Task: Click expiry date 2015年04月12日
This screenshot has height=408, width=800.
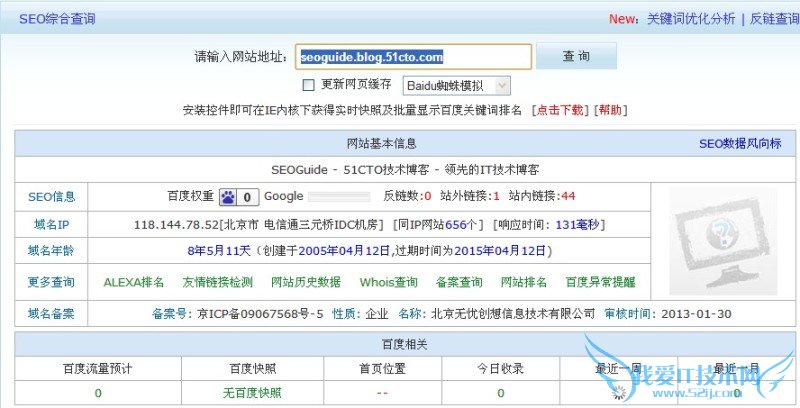Action: click(x=500, y=250)
